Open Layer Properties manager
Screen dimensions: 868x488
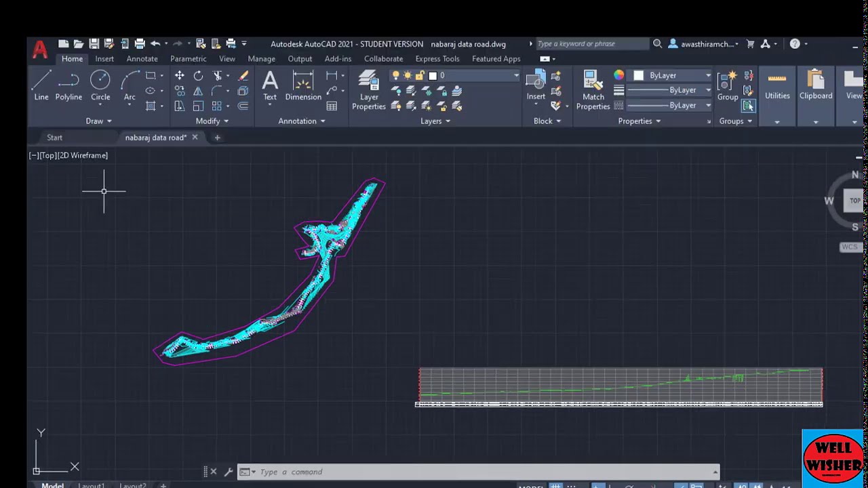[369, 89]
